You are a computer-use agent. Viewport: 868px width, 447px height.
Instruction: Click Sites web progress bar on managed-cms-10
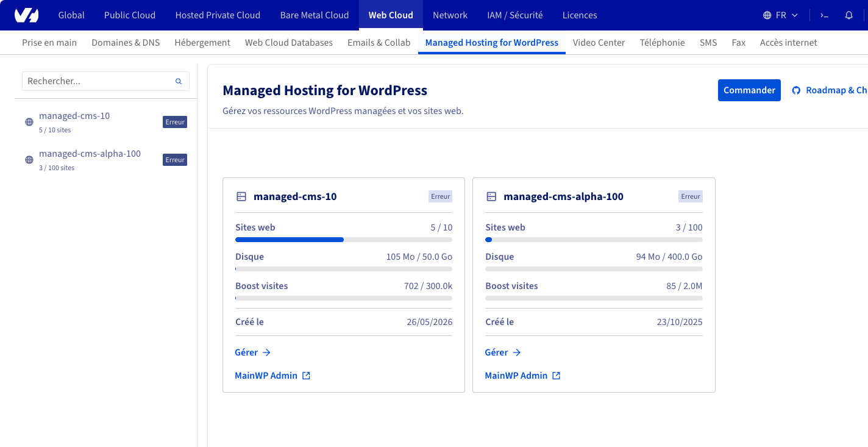(344, 240)
